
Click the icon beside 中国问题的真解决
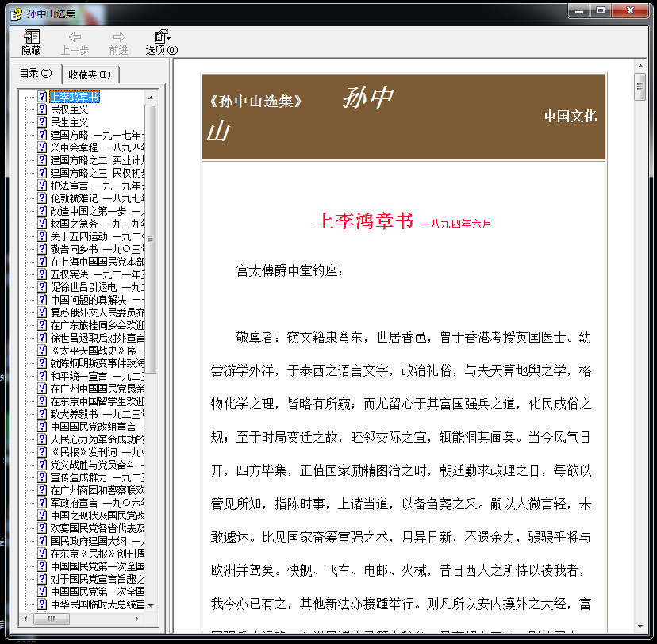[x=42, y=300]
